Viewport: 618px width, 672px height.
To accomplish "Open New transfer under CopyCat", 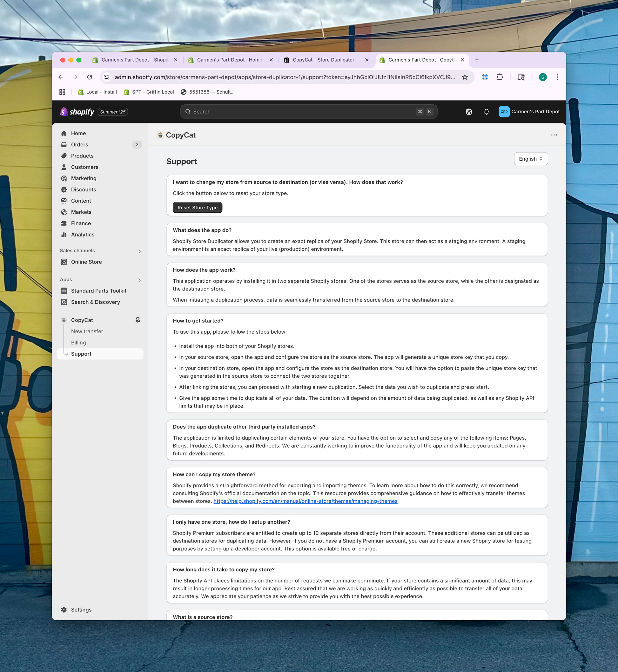I will point(87,331).
